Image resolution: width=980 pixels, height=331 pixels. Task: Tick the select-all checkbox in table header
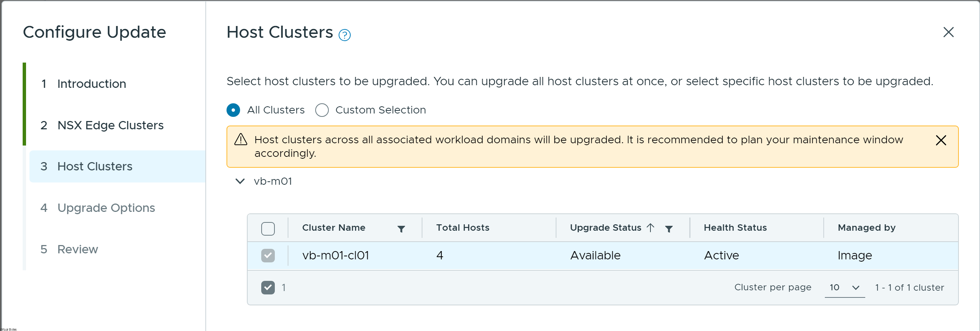268,228
